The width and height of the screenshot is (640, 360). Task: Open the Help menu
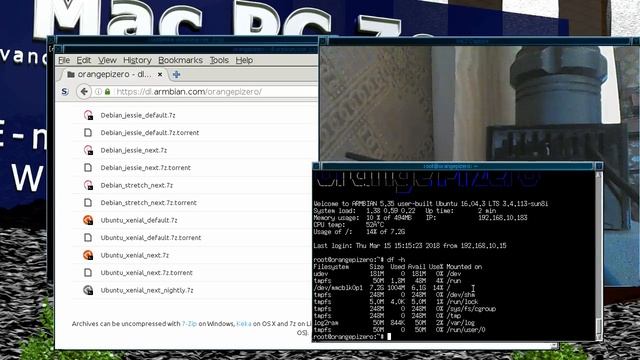[x=244, y=60]
